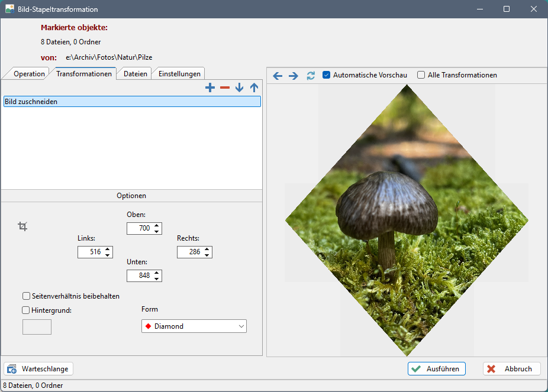The height and width of the screenshot is (392, 548).
Task: Toggle the Hintergrund checkbox
Action: pos(26,310)
